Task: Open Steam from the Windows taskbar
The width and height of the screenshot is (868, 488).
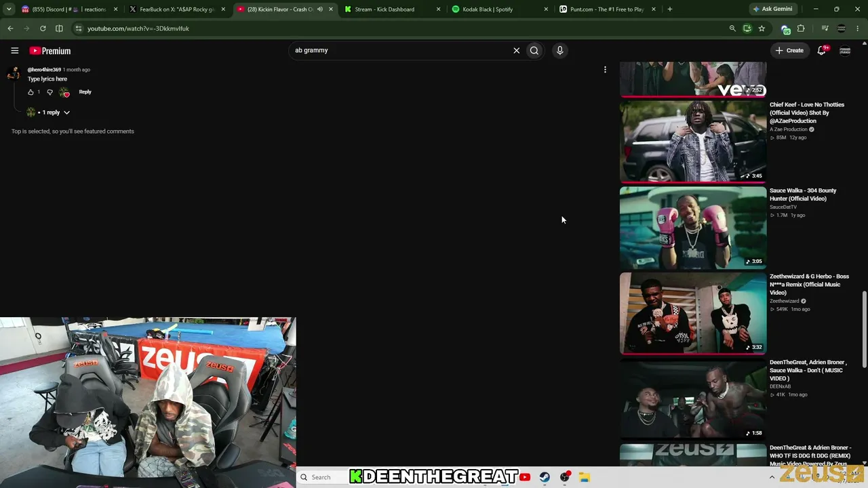Action: pyautogui.click(x=545, y=477)
